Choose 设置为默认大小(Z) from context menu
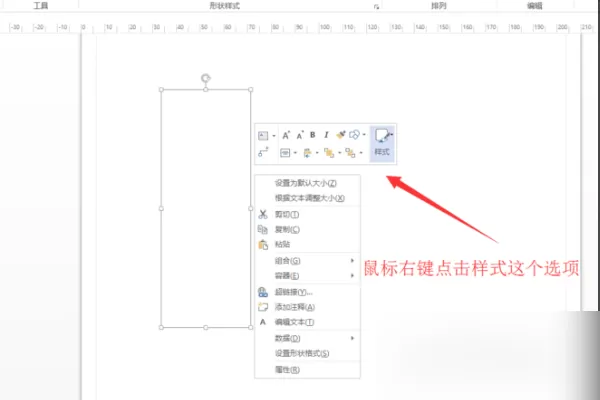 pos(307,183)
